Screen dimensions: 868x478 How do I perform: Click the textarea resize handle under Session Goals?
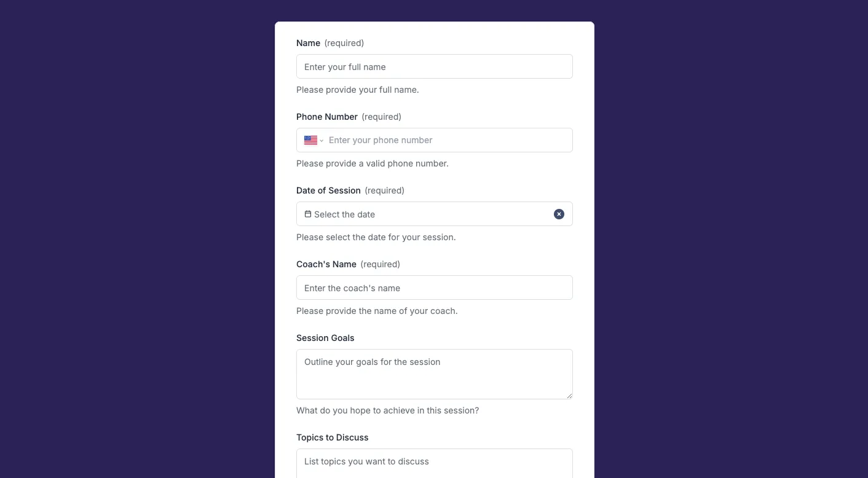tap(569, 395)
